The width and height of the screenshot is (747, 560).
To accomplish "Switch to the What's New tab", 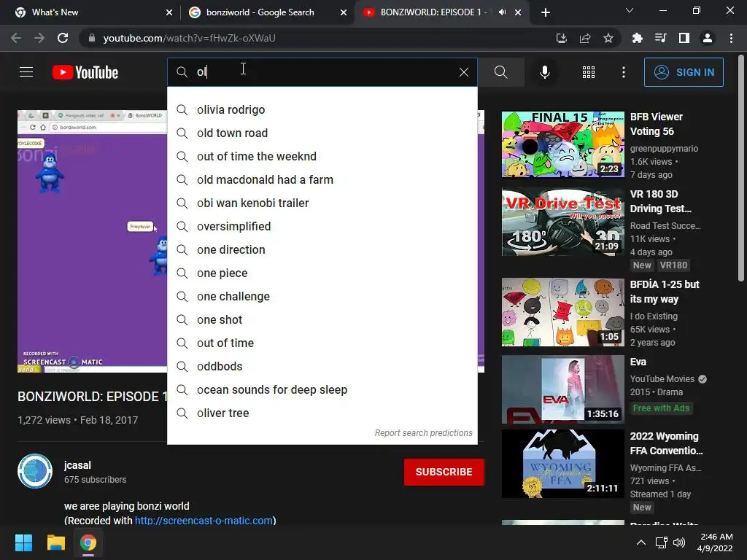I will [93, 12].
